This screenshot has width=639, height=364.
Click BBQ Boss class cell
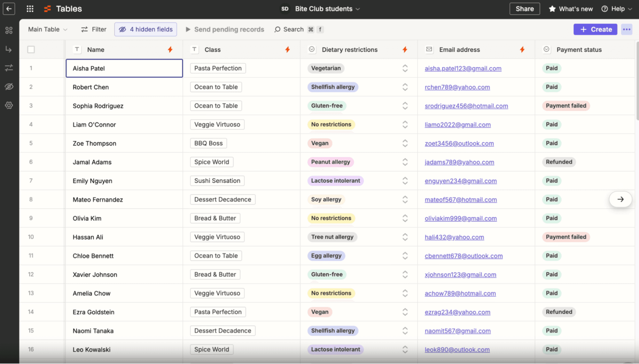tap(208, 143)
